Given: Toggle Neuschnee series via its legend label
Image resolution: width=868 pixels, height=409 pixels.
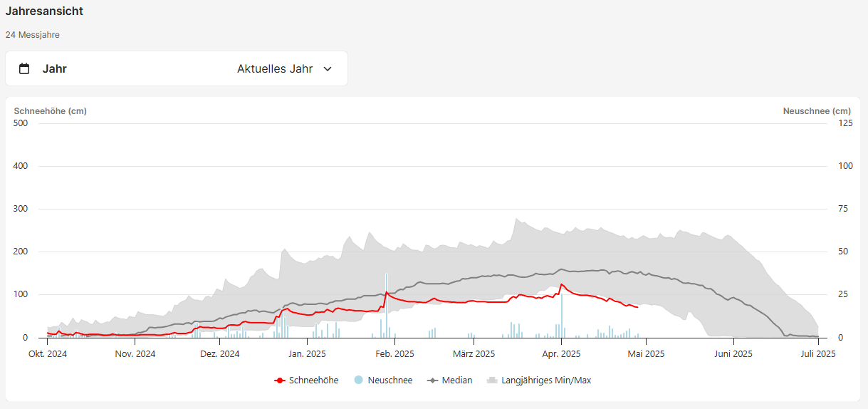Looking at the screenshot, I should tap(389, 380).
